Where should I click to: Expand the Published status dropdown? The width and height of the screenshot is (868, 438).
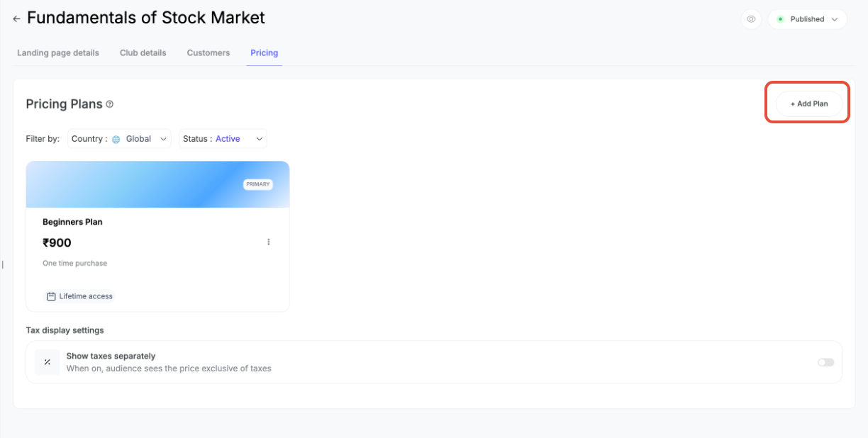pos(807,19)
